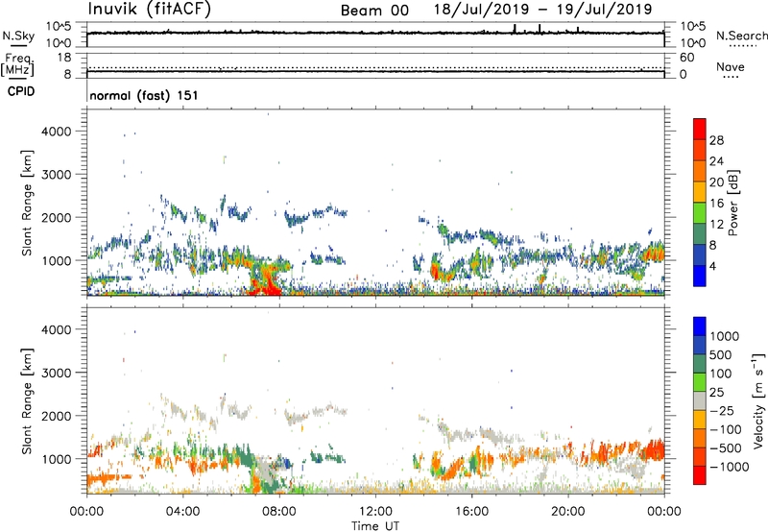Click the 'N.Search' legend label
Viewport: 768px width, 532px height.
click(x=742, y=36)
